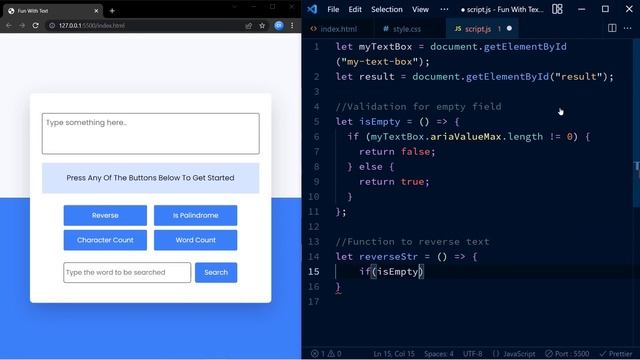This screenshot has height=360, width=640.
Task: Expand the VS Code menu overflow ellipsis
Action: point(444,9)
